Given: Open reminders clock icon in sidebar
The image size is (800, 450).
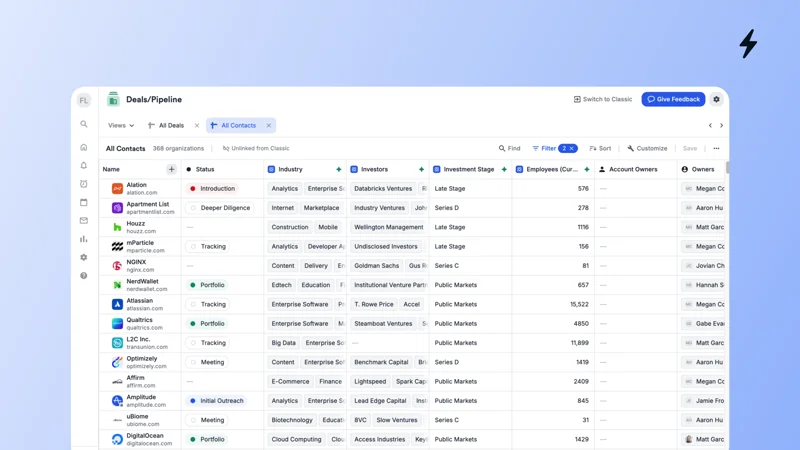Looking at the screenshot, I should point(84,184).
